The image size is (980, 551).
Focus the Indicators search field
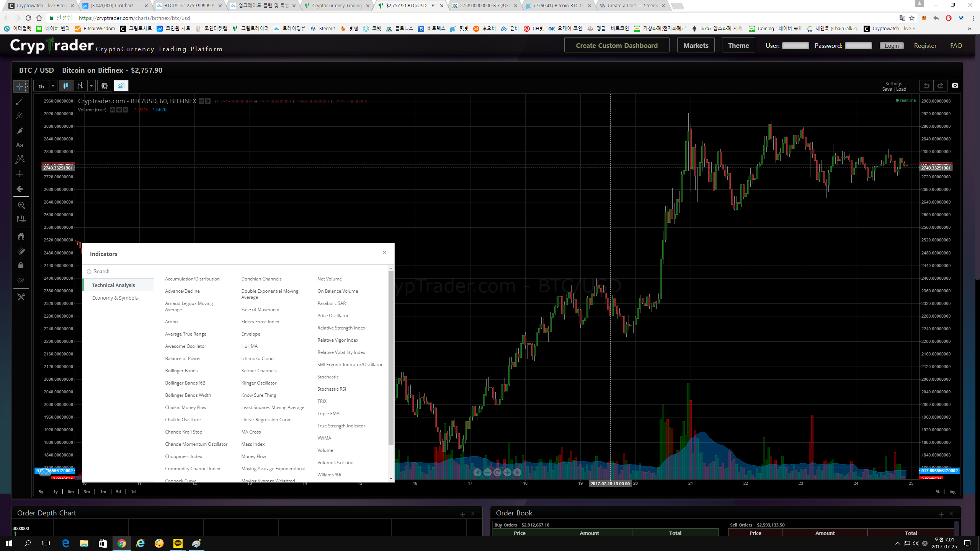(x=118, y=271)
